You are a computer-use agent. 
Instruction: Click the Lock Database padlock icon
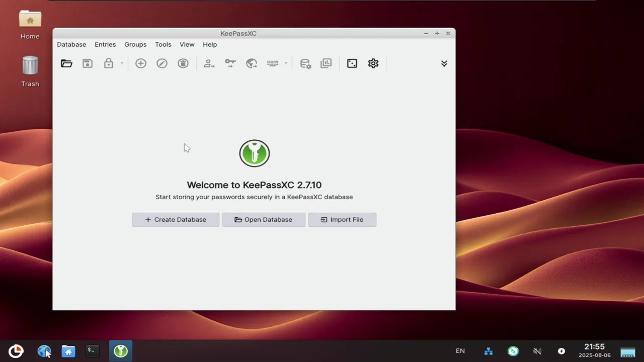[109, 63]
